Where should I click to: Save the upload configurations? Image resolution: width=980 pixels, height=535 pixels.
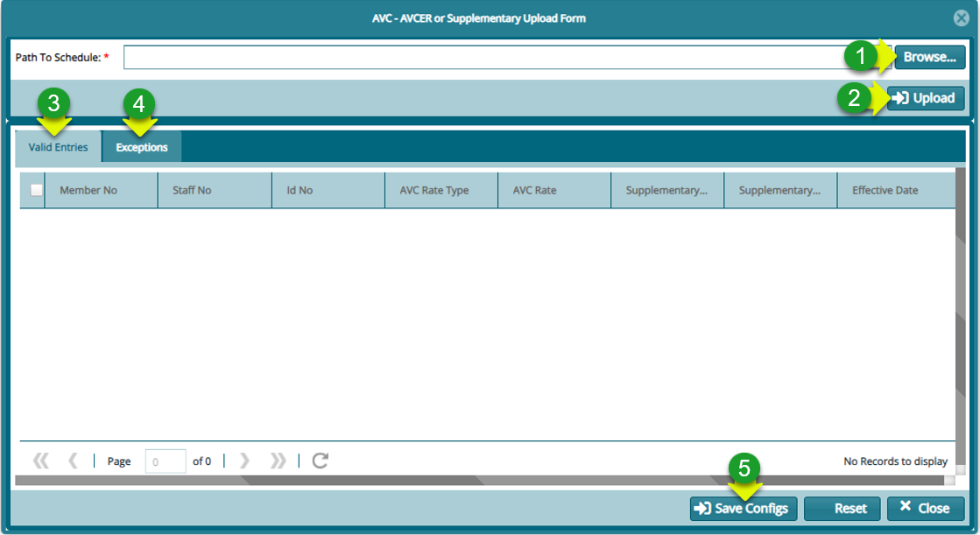pos(743,508)
